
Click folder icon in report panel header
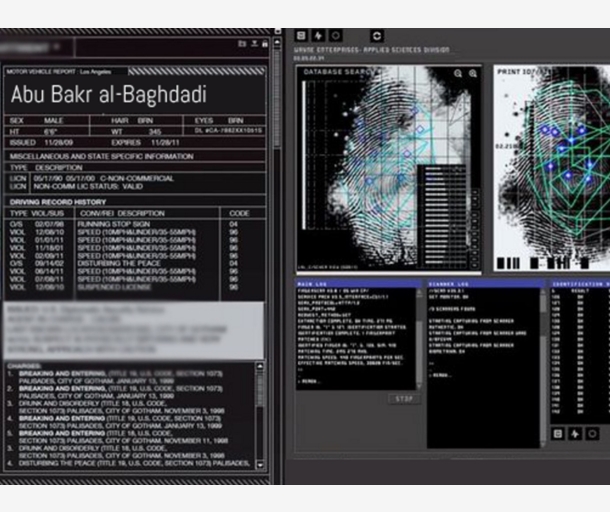coord(242,44)
